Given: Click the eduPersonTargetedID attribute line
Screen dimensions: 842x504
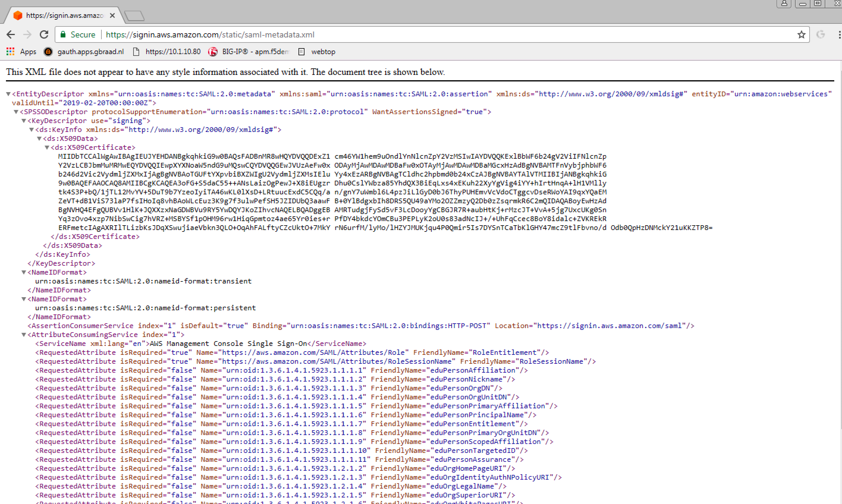Looking at the screenshot, I should click(x=282, y=451).
